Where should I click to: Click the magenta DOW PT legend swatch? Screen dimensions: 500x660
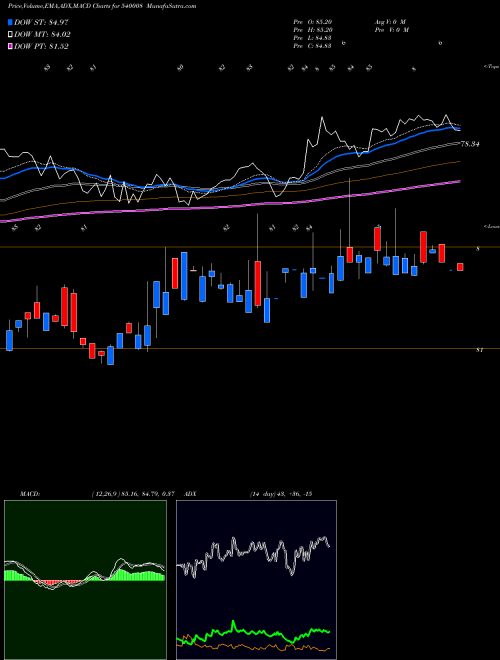tap(10, 46)
